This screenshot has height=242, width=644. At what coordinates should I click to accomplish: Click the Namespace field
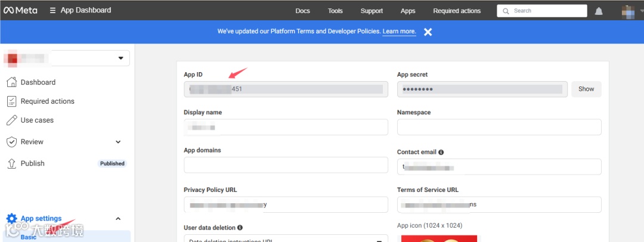[499, 127]
